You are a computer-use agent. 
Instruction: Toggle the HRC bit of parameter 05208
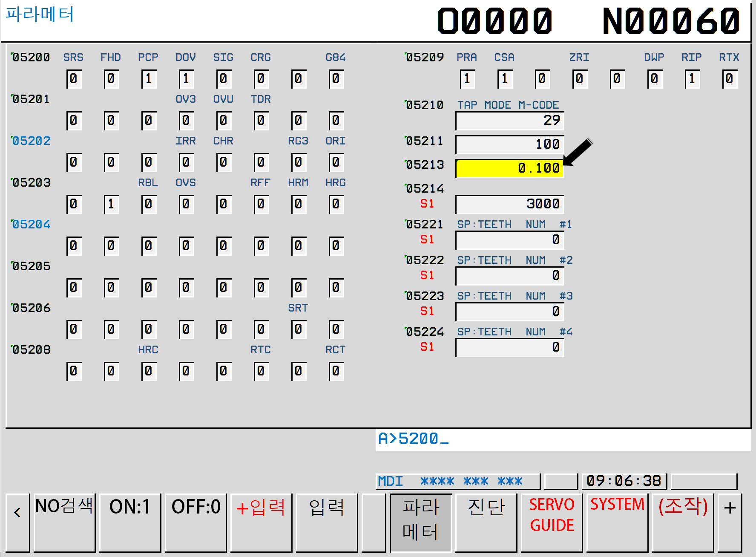tap(149, 371)
